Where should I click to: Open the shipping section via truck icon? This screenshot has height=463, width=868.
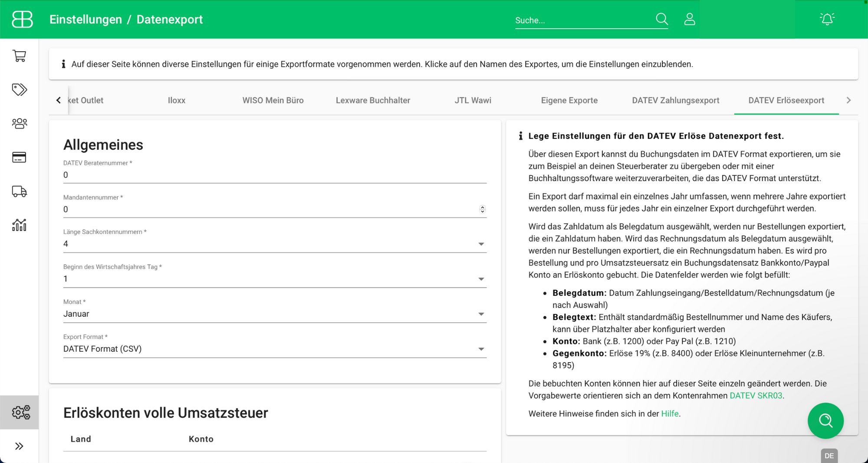pyautogui.click(x=19, y=192)
